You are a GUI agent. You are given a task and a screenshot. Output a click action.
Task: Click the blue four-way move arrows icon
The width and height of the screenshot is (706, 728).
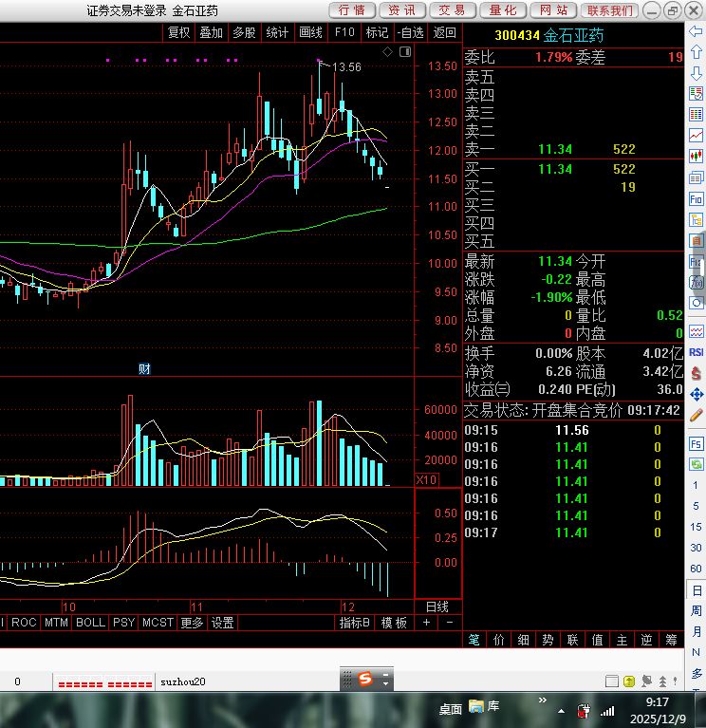(x=697, y=394)
